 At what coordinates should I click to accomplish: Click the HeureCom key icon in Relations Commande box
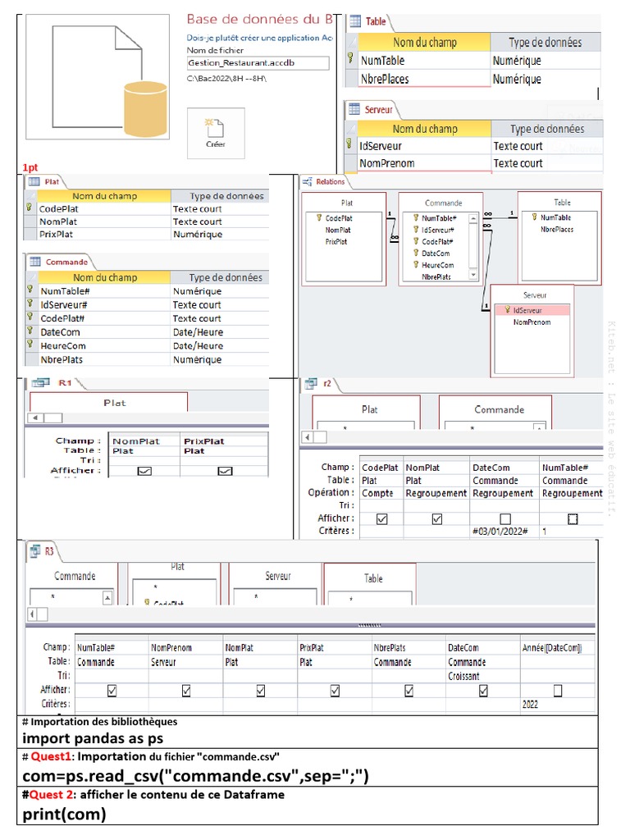tap(416, 265)
